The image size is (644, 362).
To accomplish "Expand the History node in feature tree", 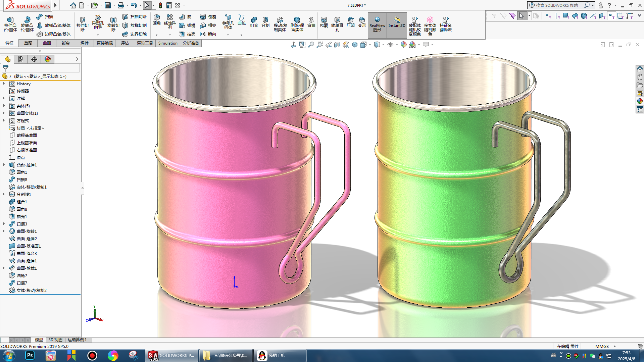I will click(x=4, y=84).
